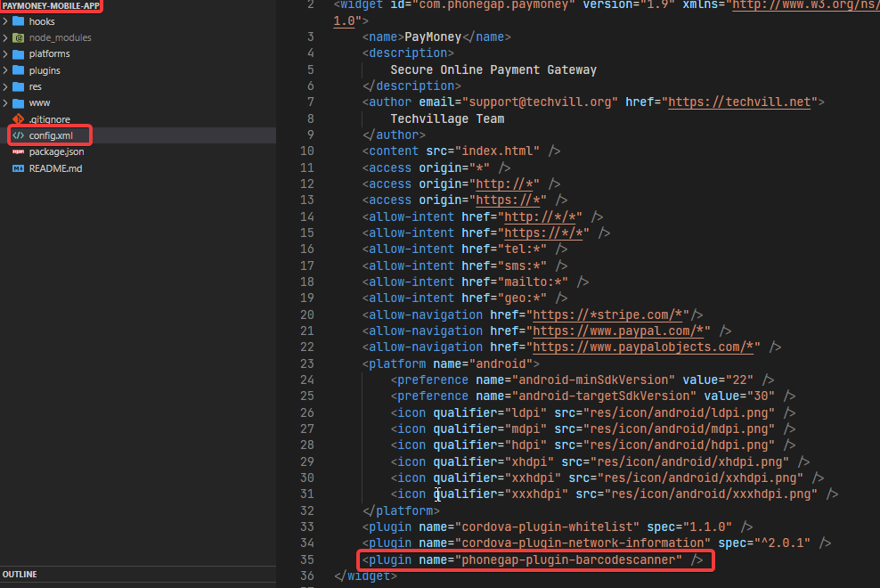Expand the hooks folder chevron
Viewport: 880px width, 588px height.
tap(6, 21)
